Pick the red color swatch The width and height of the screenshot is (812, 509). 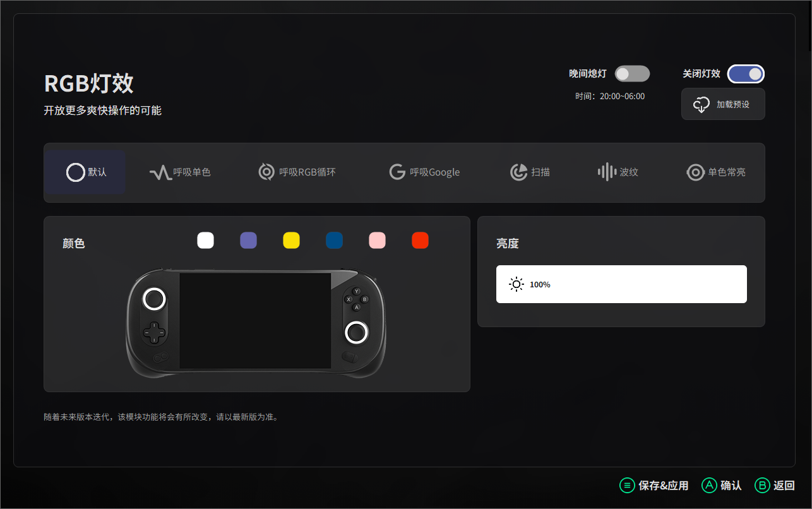(420, 241)
